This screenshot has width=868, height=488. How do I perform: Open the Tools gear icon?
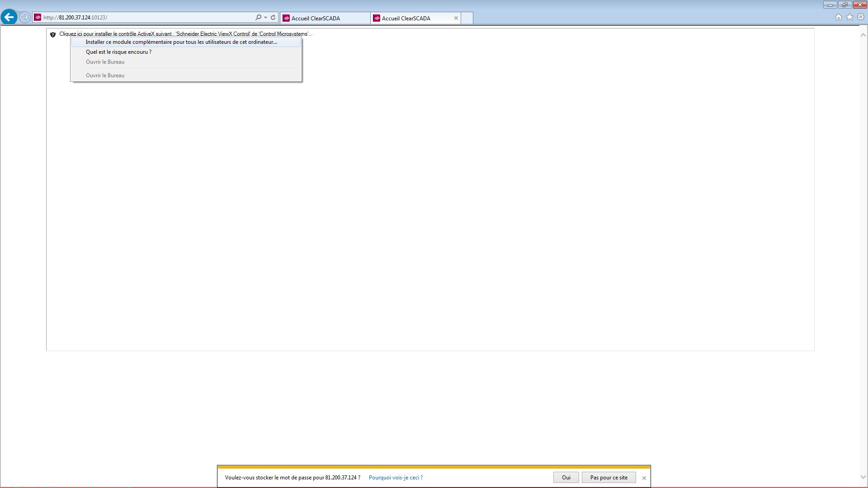point(861,17)
